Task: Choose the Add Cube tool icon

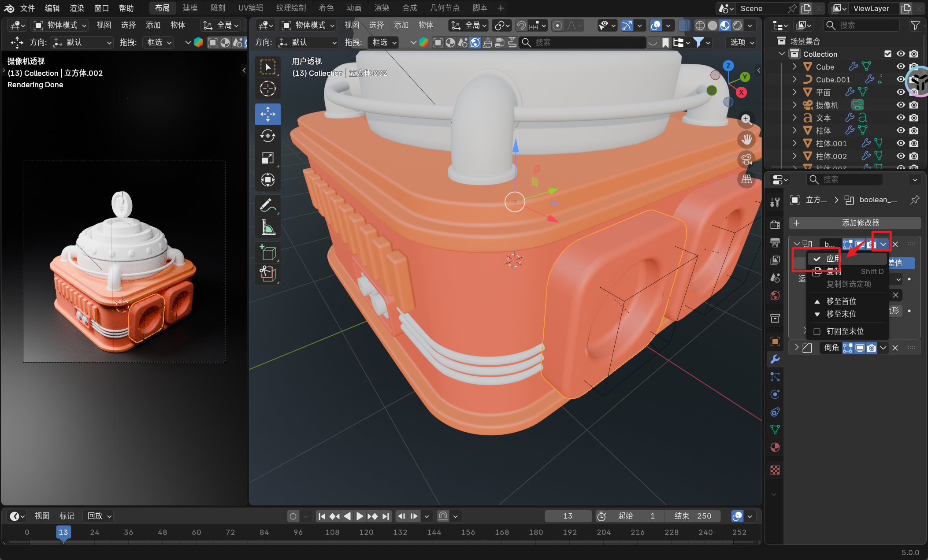Action: 267,253
